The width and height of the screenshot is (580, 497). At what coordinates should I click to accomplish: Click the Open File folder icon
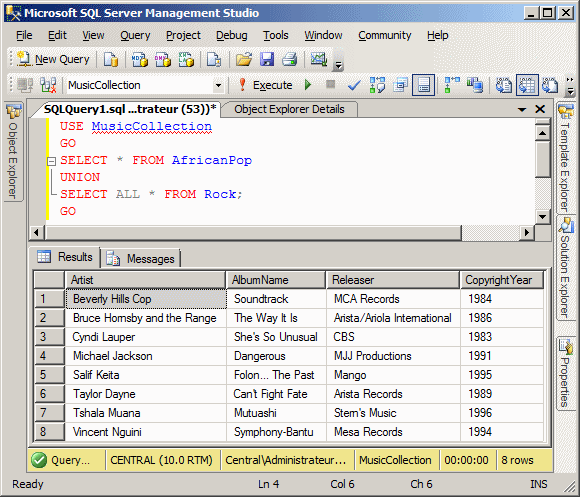click(x=244, y=59)
